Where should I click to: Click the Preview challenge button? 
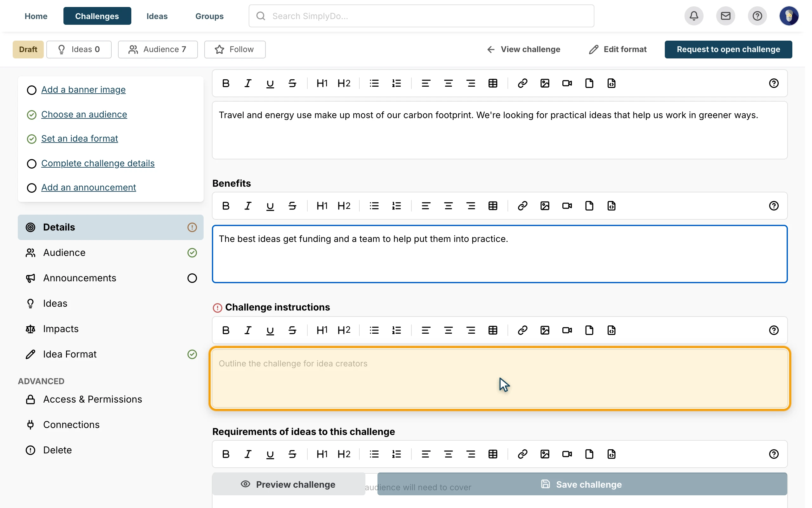(288, 484)
